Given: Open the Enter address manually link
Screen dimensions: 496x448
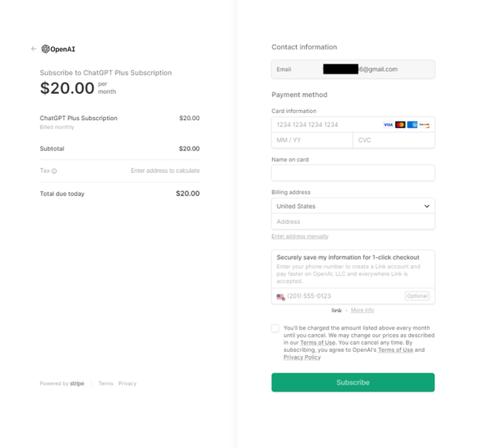Looking at the screenshot, I should tap(300, 236).
